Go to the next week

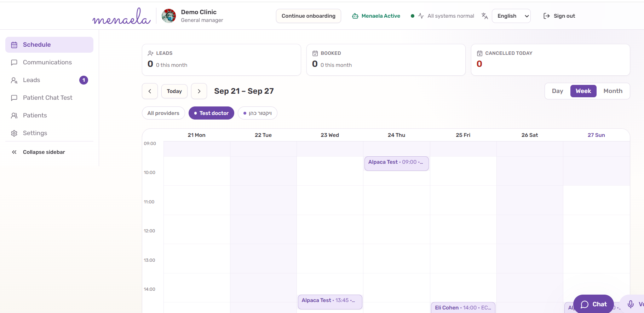pos(199,91)
